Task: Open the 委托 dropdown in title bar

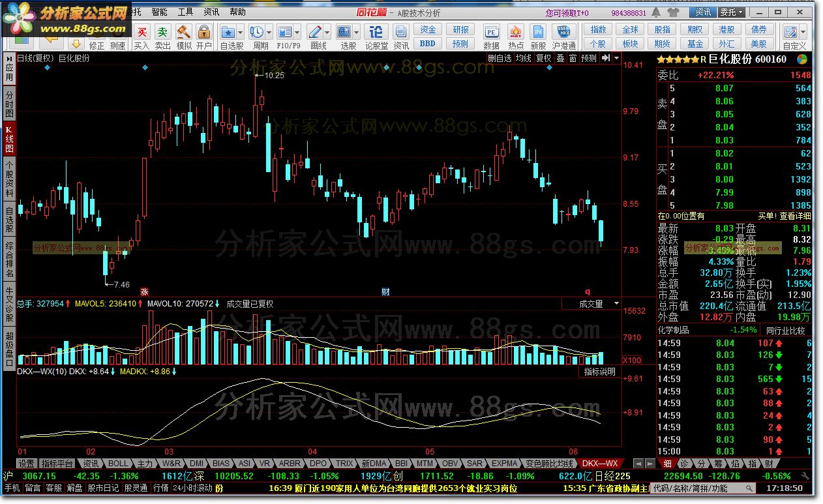Action: pos(731,12)
